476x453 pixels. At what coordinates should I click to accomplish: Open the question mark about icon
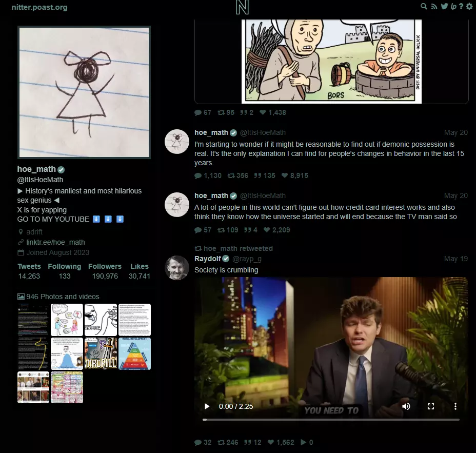[461, 6]
